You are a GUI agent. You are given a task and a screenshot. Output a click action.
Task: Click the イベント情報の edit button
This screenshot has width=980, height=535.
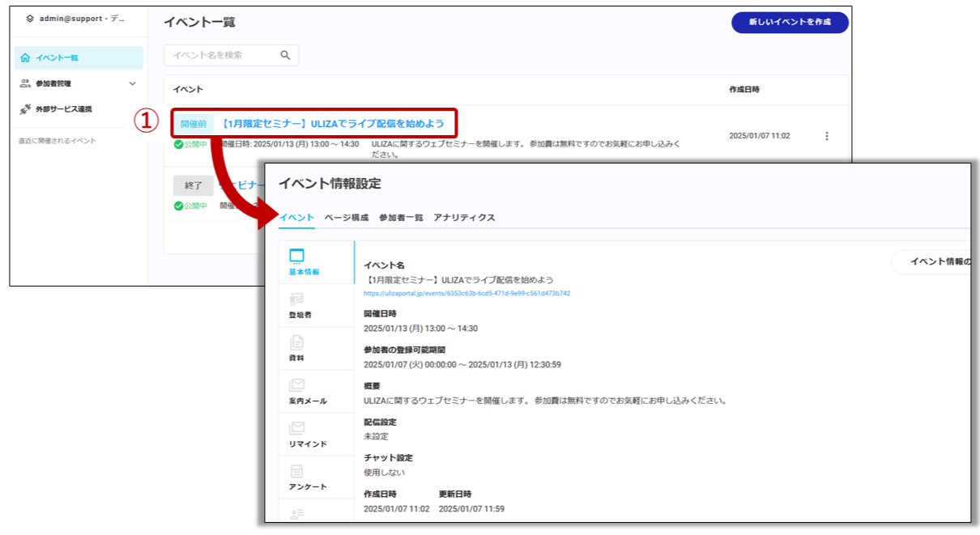tap(931, 262)
